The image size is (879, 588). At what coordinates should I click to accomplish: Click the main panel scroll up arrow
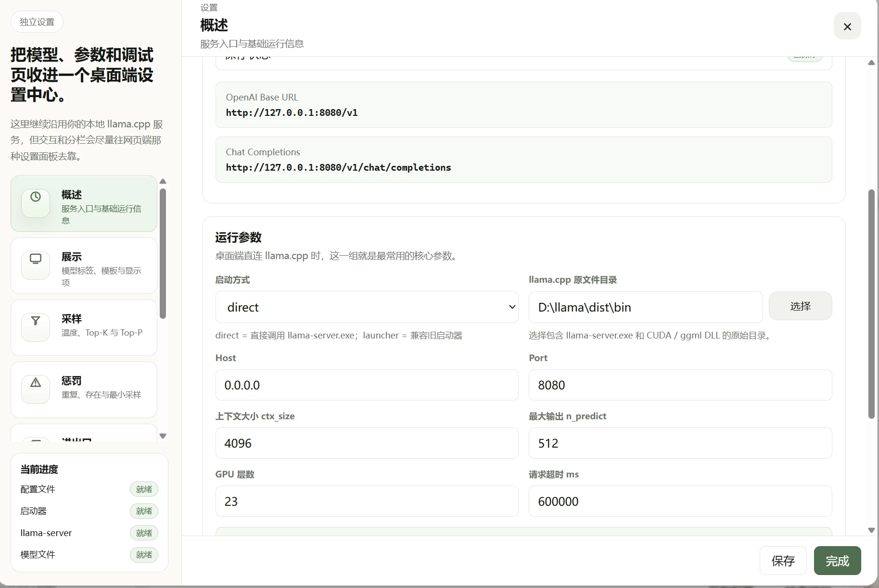click(871, 63)
